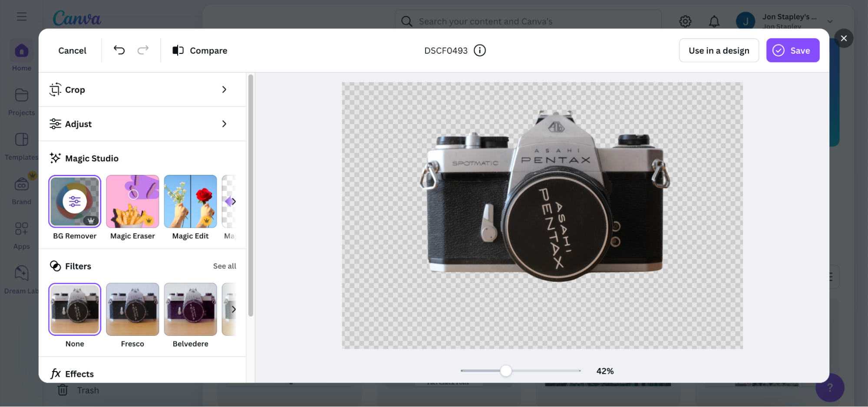The height and width of the screenshot is (407, 868).
Task: Click the search field in Canva
Action: pos(528,21)
